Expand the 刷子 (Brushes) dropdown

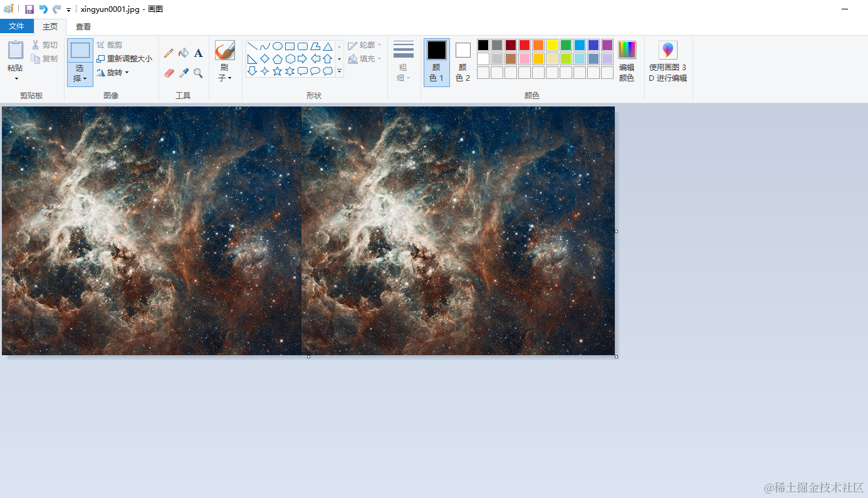(x=225, y=73)
